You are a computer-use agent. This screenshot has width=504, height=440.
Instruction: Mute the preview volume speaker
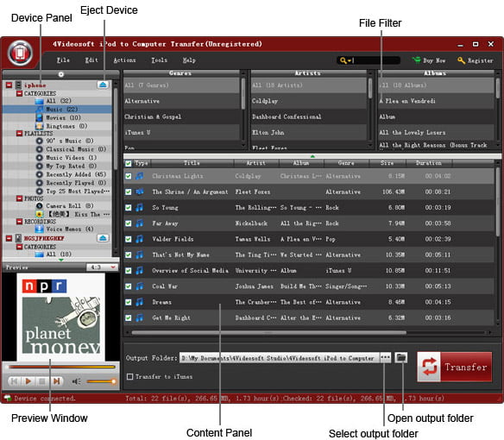(x=76, y=381)
